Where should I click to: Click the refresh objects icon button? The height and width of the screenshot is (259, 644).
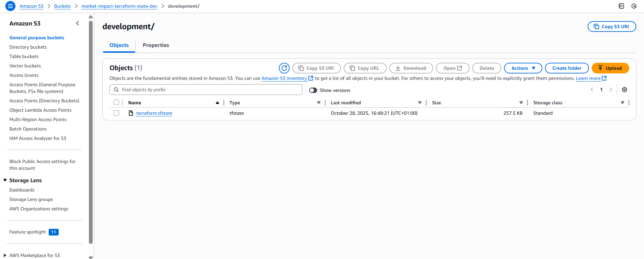point(284,68)
